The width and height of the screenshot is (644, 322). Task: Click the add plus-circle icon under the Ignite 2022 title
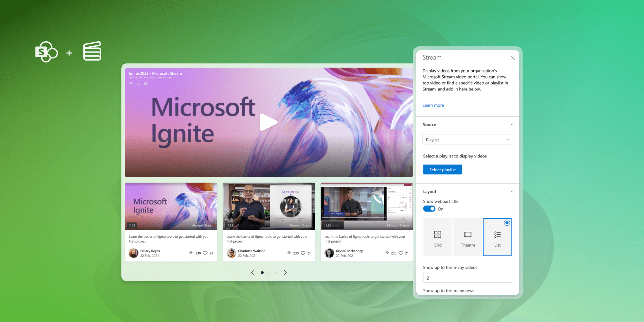[x=146, y=84]
